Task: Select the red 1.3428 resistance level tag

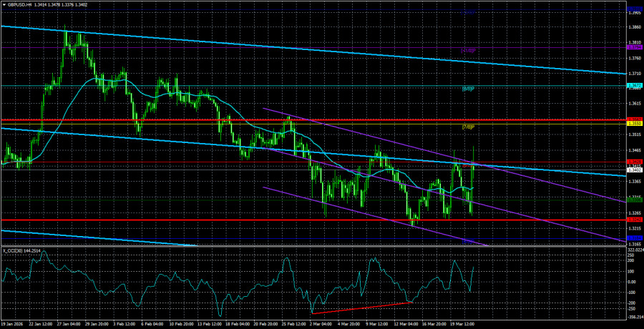Action: (x=634, y=162)
